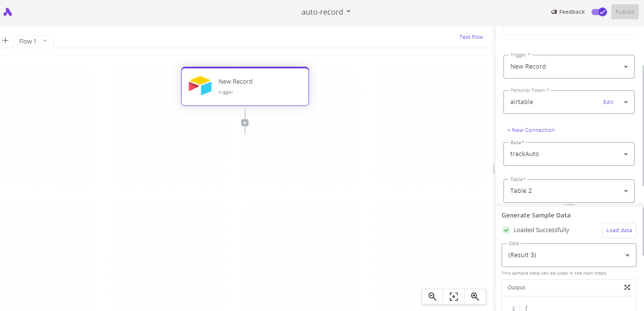
Task: Expand the Output panel to fullscreen
Action: (x=627, y=287)
